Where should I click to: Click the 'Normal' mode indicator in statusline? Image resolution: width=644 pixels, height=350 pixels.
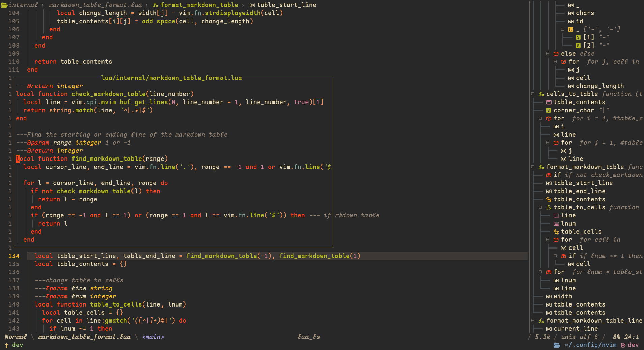point(16,337)
